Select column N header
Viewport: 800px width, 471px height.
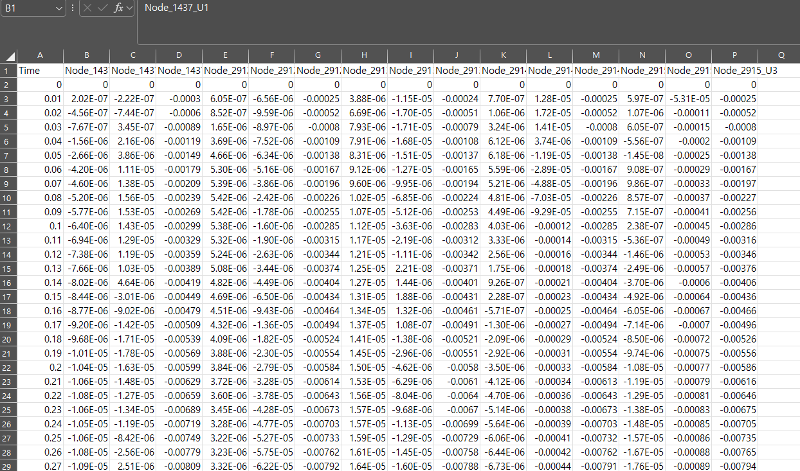click(642, 56)
